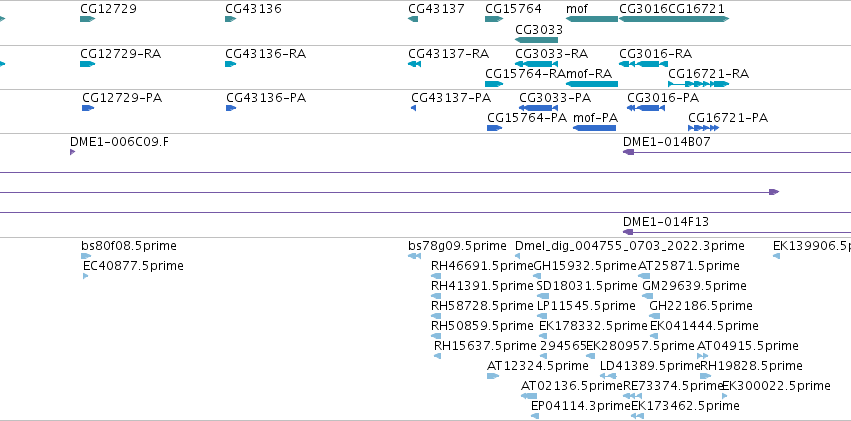Click the CG43137-PA protein label
The width and height of the screenshot is (851, 421).
(451, 98)
